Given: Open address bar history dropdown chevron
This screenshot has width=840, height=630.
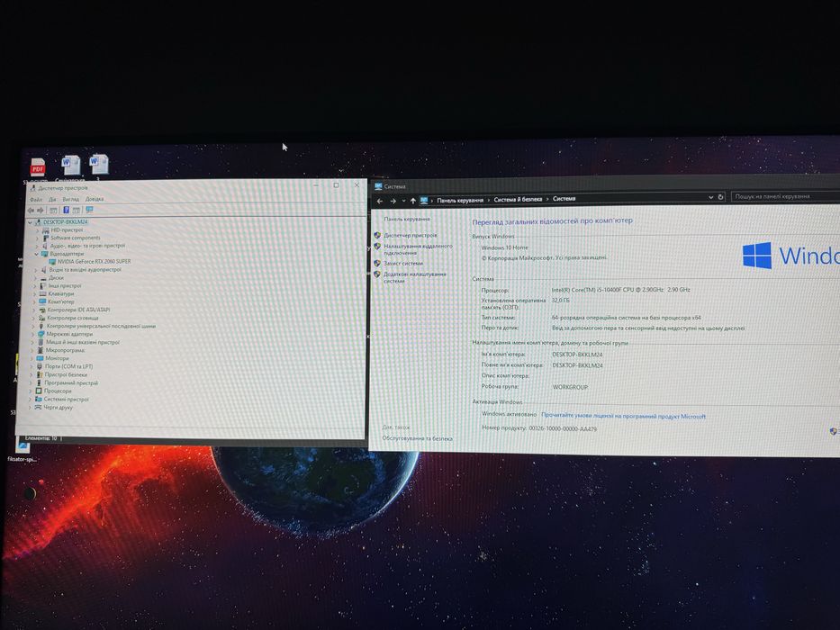Looking at the screenshot, I should [711, 197].
